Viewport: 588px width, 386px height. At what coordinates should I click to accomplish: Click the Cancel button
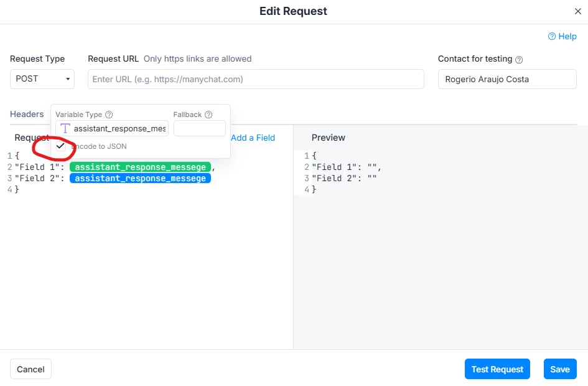coord(30,369)
